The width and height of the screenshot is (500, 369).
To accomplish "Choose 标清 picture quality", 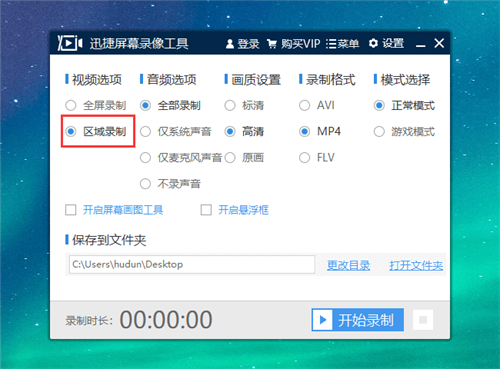I will [x=244, y=106].
